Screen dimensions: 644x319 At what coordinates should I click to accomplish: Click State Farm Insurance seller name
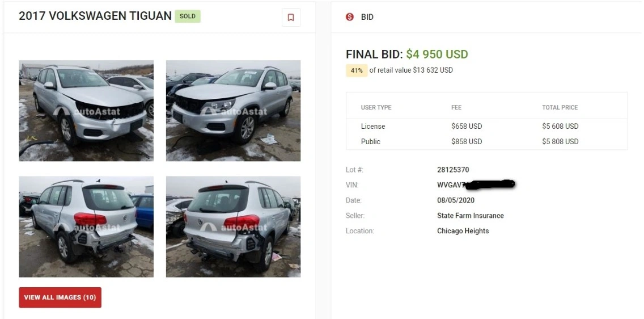click(471, 216)
